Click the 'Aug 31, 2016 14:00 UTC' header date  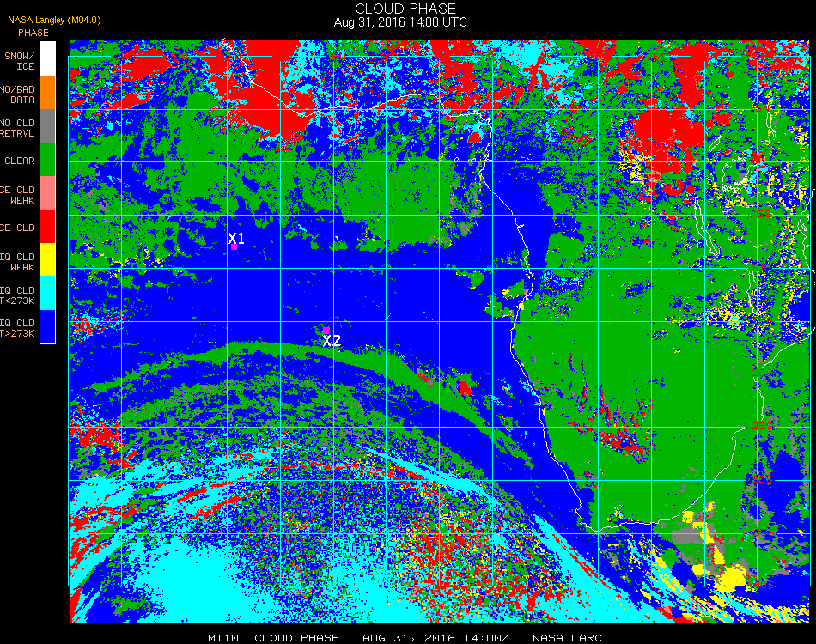(x=400, y=22)
